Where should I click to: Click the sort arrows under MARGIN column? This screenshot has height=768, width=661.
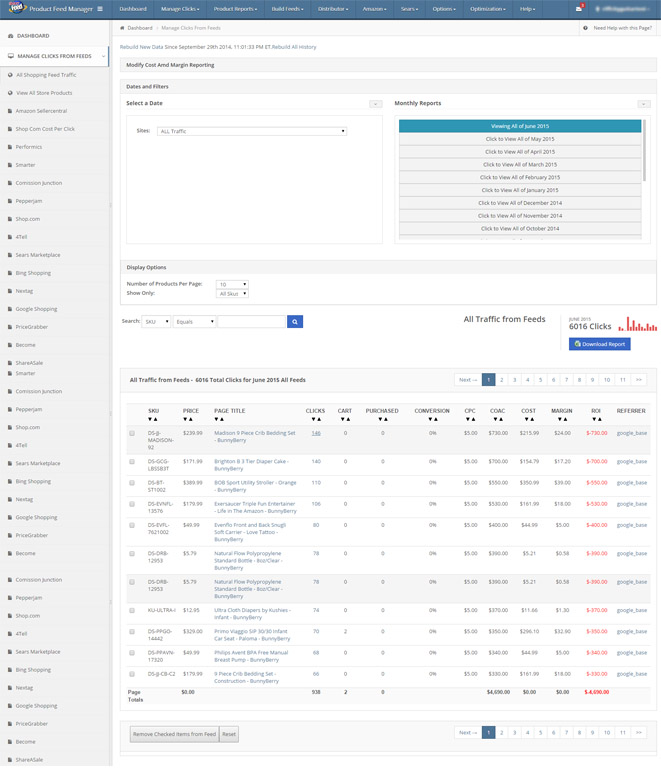pos(563,419)
